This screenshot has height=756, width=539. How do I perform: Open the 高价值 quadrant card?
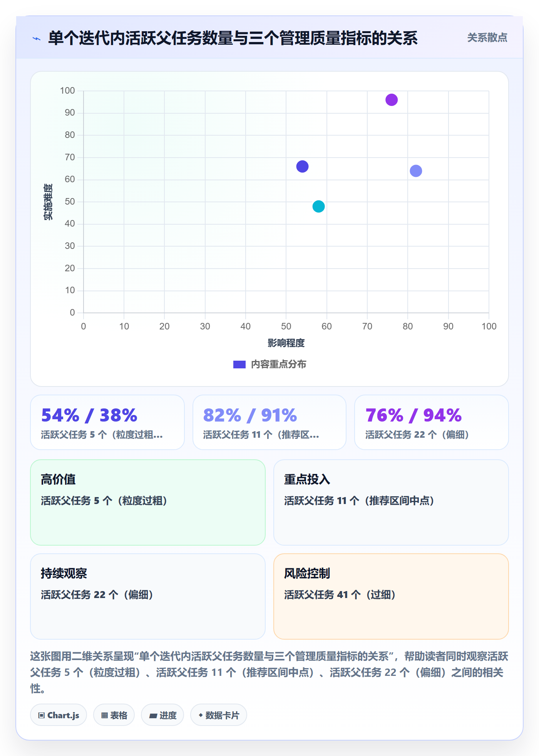[x=148, y=502]
